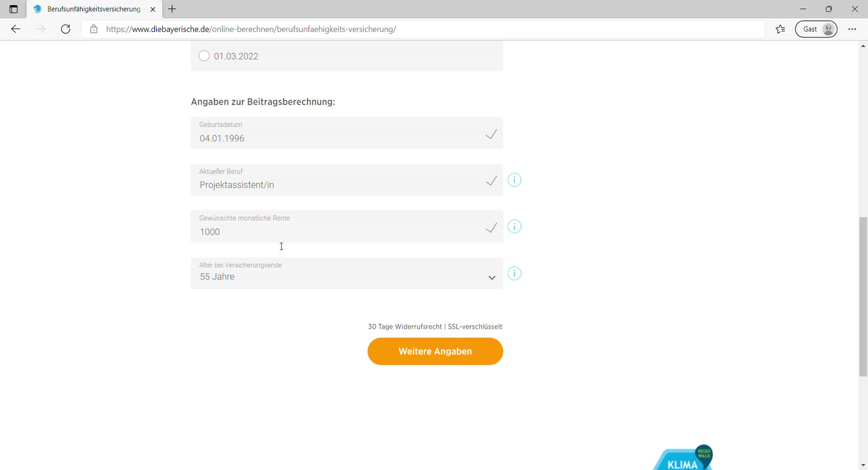Reload the page with refresh icon
Viewport: 868px width, 470px height.
click(x=66, y=29)
